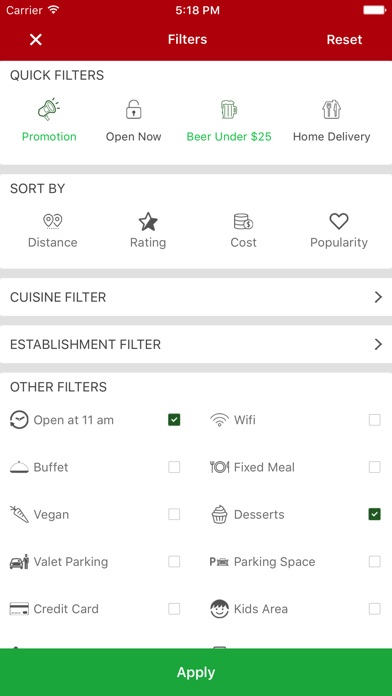The width and height of the screenshot is (392, 696).
Task: Open the Establishment Filter row
Action: coord(196,344)
